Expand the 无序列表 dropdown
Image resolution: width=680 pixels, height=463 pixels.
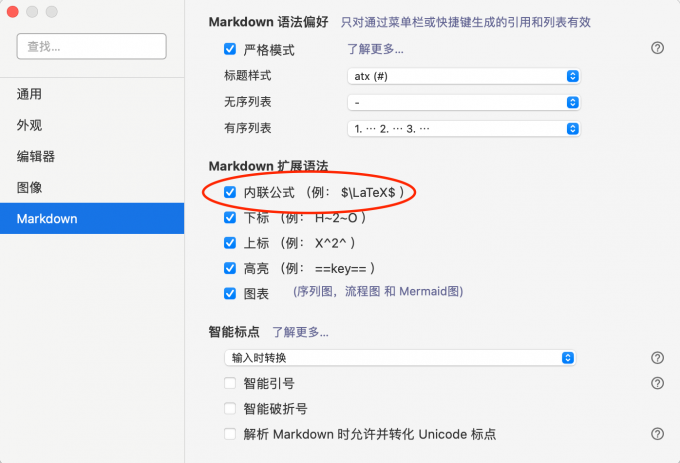coord(464,102)
